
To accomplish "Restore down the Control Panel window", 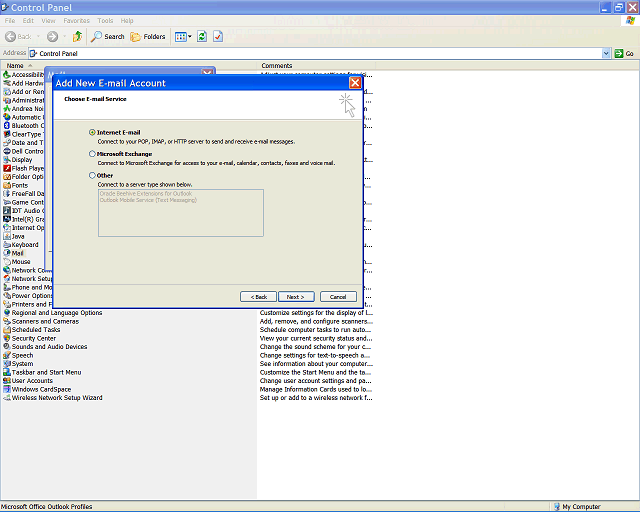I will [x=619, y=7].
